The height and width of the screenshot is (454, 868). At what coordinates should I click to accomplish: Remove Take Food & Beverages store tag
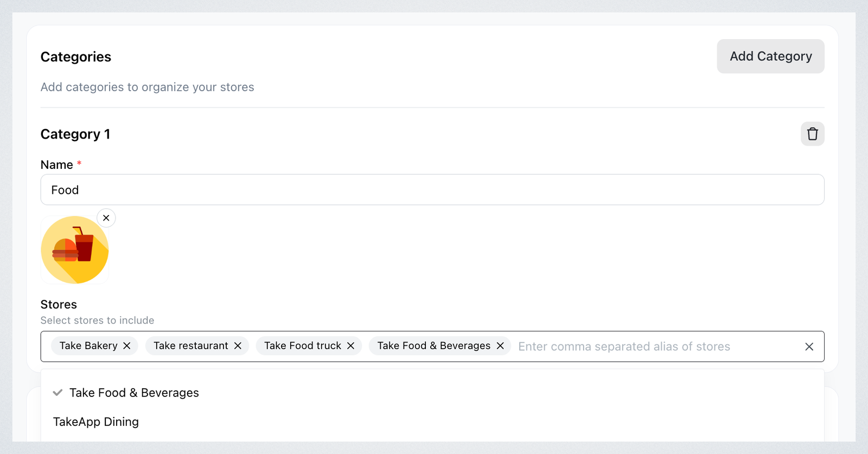pyautogui.click(x=500, y=346)
